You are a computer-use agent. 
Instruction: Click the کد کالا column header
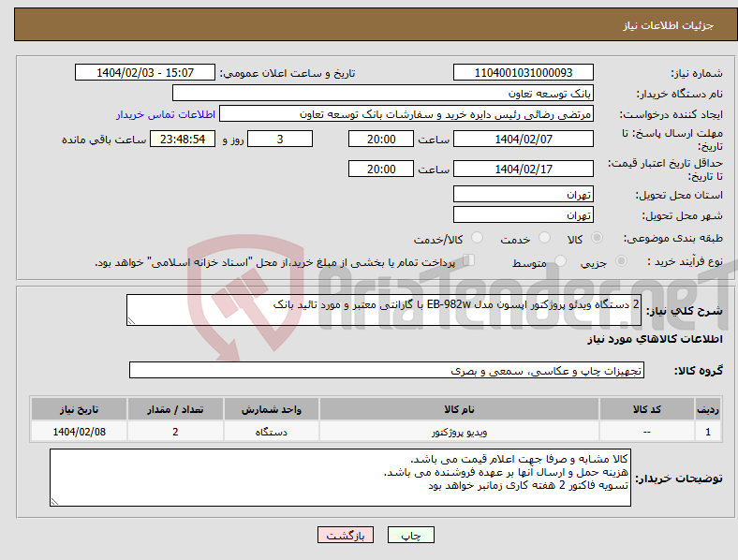647,409
